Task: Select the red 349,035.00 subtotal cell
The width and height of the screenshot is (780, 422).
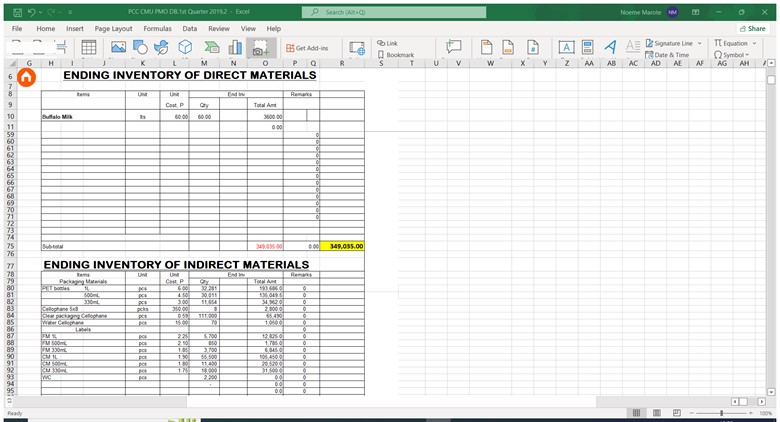Action: (266, 246)
